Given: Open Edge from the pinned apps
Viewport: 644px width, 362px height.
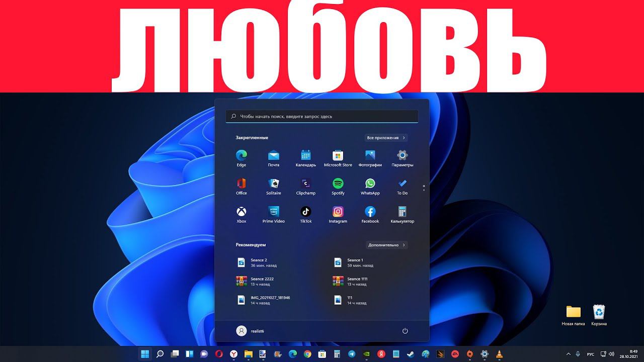Looking at the screenshot, I should [x=242, y=158].
